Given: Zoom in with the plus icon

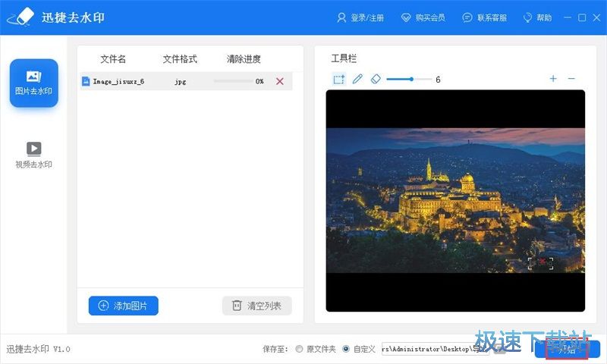Looking at the screenshot, I should click(553, 79).
